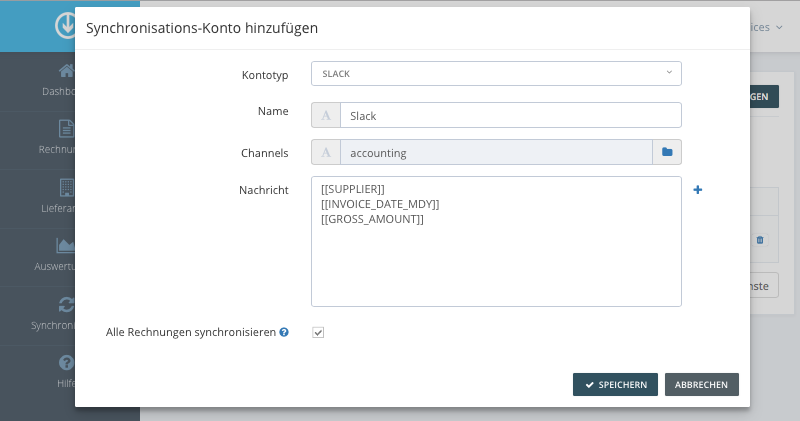Open Auswertungen chart icon in sidebar
This screenshot has height=421, width=800.
pyautogui.click(x=65, y=245)
